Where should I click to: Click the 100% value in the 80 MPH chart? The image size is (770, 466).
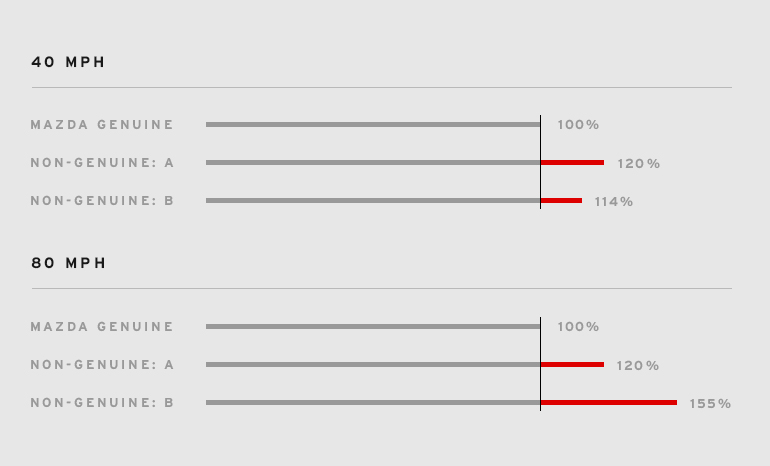578,327
